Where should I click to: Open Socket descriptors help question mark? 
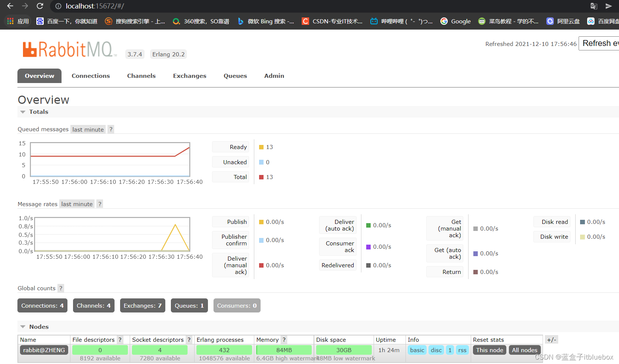189,340
